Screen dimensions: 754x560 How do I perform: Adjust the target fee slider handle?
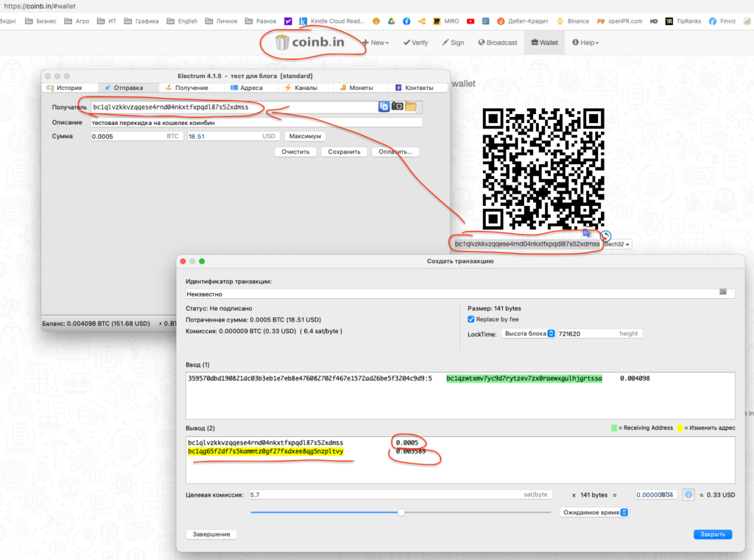(401, 512)
